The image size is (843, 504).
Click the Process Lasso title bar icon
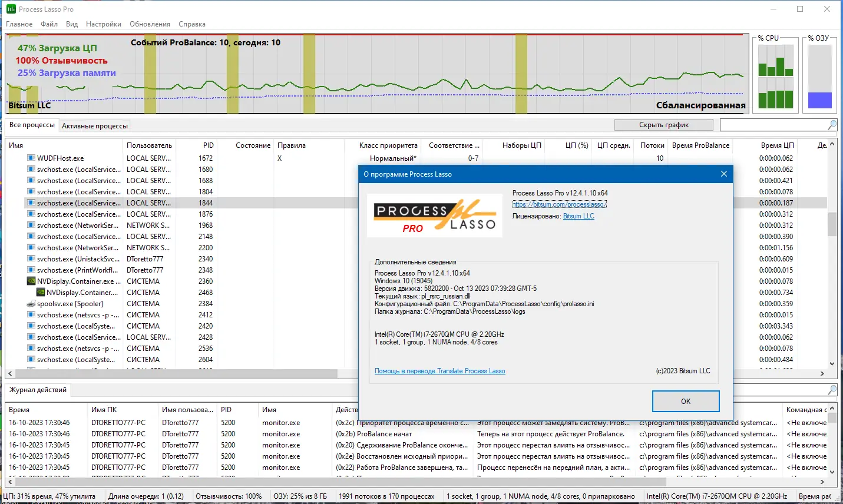tap(11, 9)
